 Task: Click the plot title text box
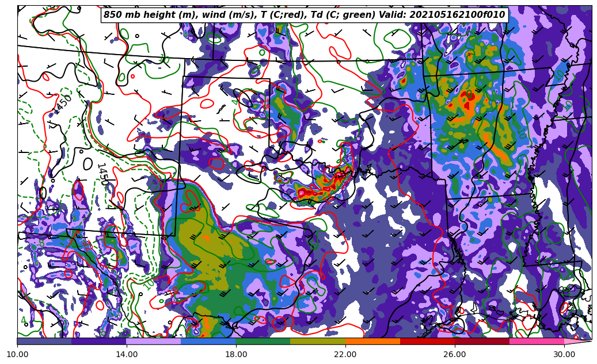coord(305,15)
